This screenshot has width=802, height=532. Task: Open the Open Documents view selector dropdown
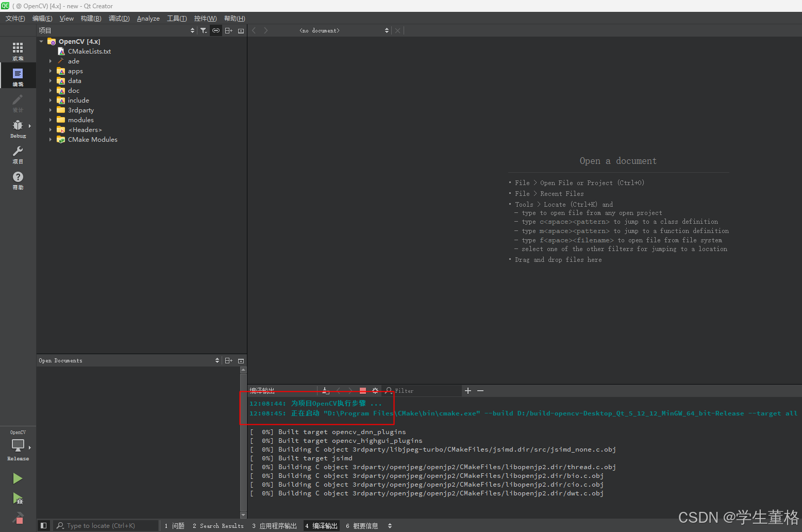129,360
